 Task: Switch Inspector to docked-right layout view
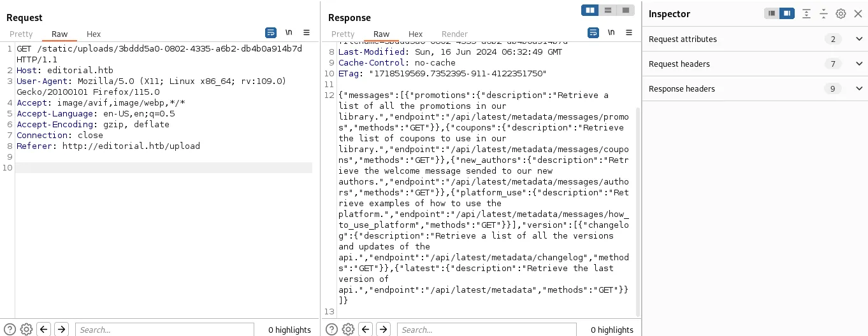pyautogui.click(x=787, y=13)
